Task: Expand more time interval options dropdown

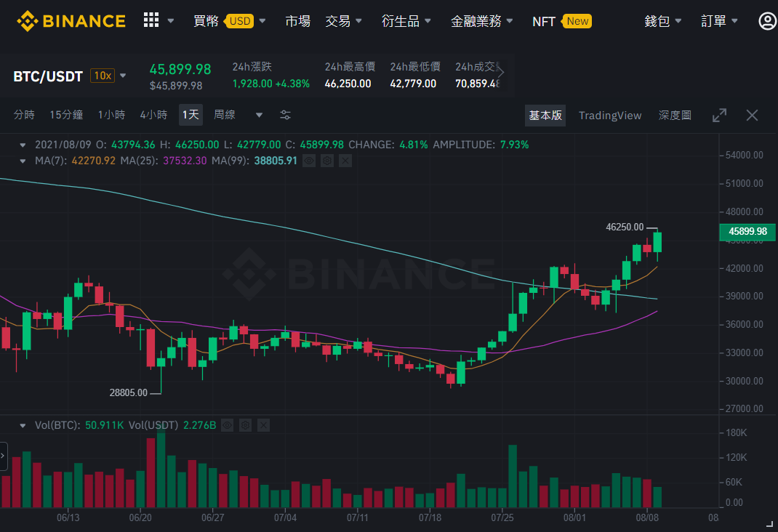Action: [x=259, y=115]
